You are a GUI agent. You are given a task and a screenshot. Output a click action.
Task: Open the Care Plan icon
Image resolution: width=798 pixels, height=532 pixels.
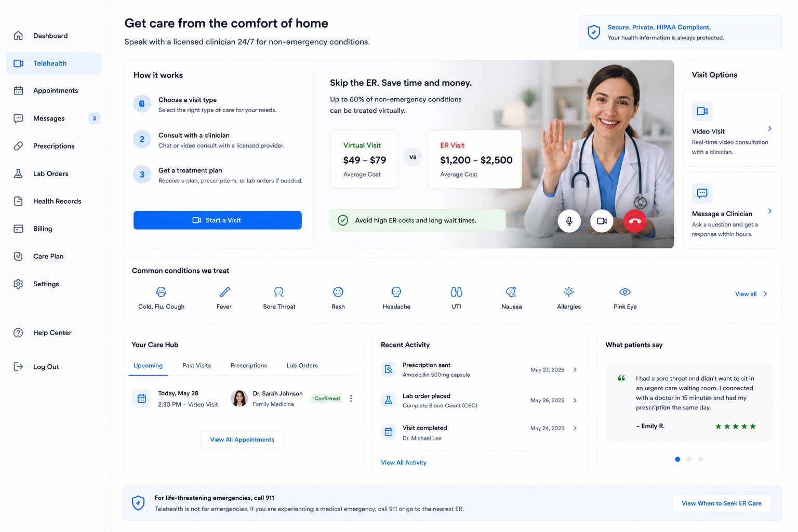coord(18,256)
